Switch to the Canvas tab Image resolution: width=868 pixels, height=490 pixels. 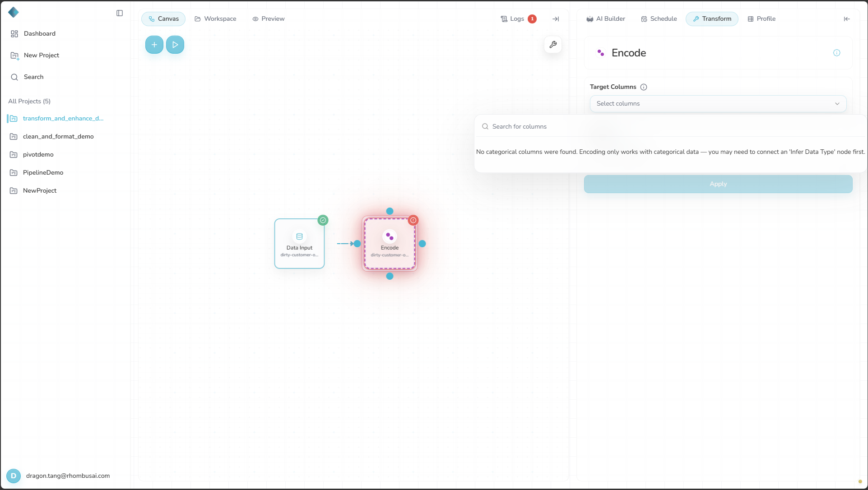coord(163,19)
